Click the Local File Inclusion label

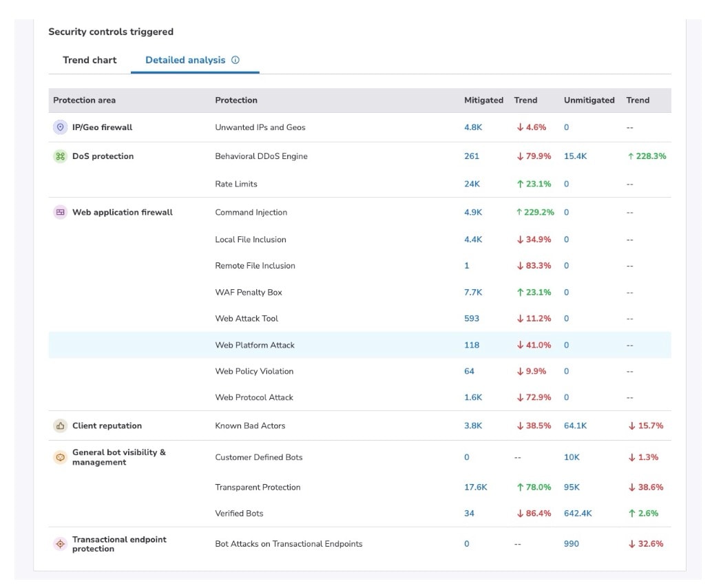coord(251,240)
